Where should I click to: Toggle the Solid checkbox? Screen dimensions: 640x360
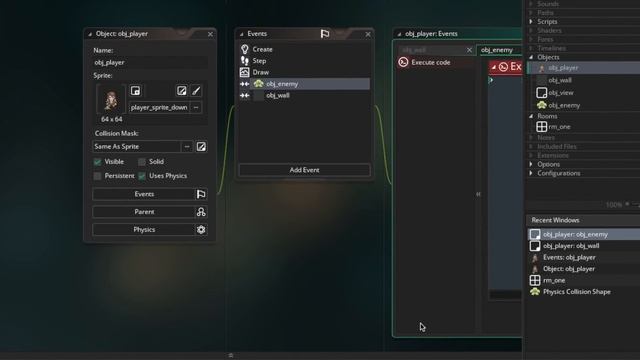coord(142,162)
